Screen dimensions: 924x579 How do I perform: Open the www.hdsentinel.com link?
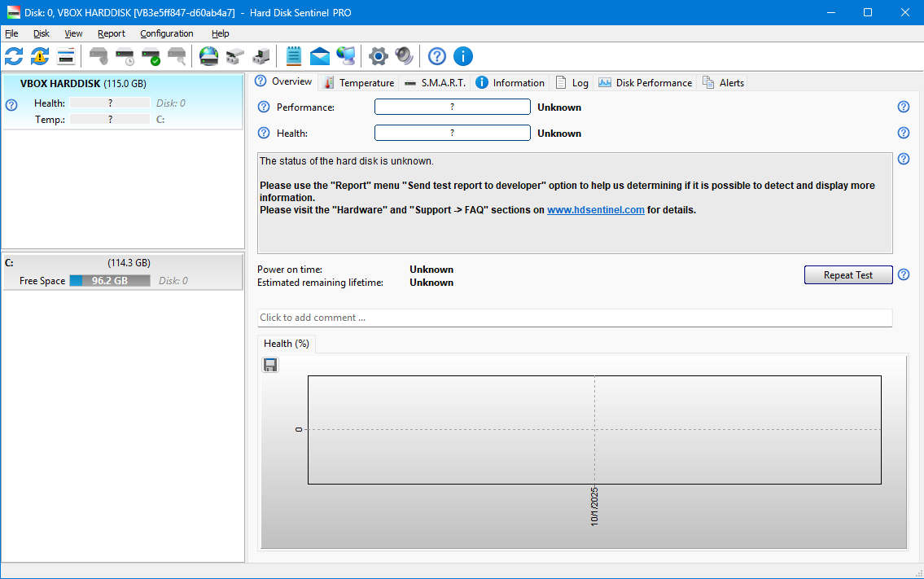(595, 210)
